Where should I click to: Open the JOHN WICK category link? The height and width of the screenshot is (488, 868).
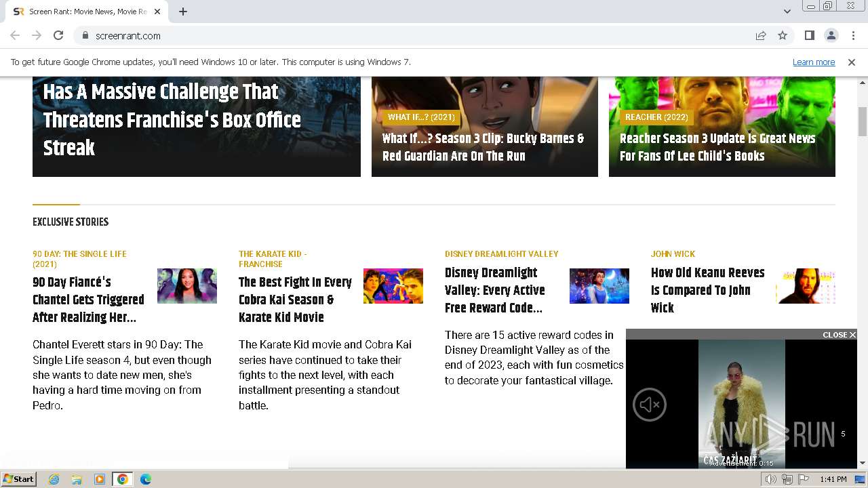[673, 254]
